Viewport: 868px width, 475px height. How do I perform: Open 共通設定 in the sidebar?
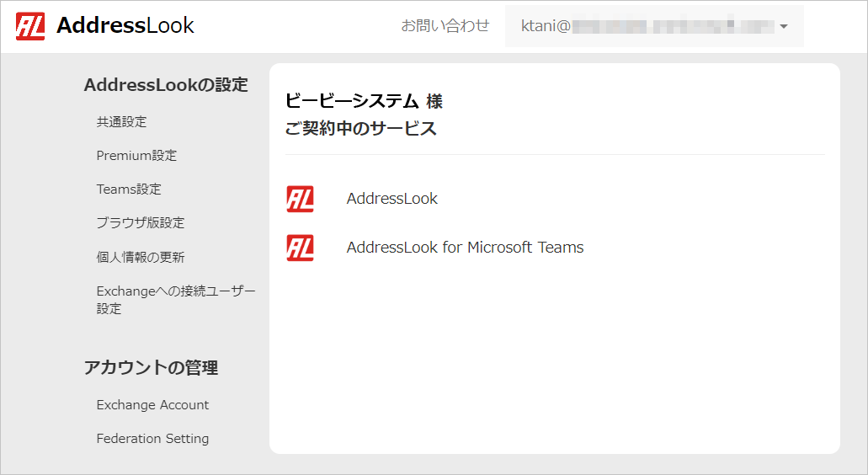[x=122, y=122]
